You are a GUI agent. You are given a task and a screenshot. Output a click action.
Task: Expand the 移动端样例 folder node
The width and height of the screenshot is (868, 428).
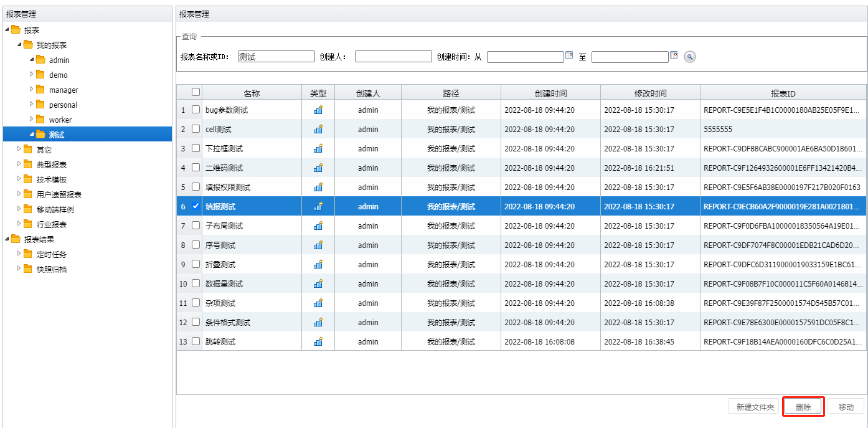pyautogui.click(x=19, y=209)
